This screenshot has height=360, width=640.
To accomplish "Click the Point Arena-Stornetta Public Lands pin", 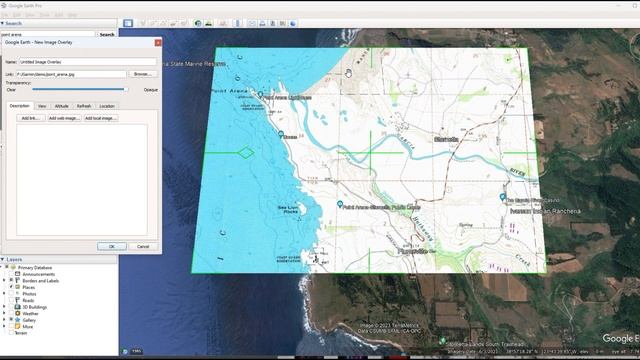I will 340,204.
